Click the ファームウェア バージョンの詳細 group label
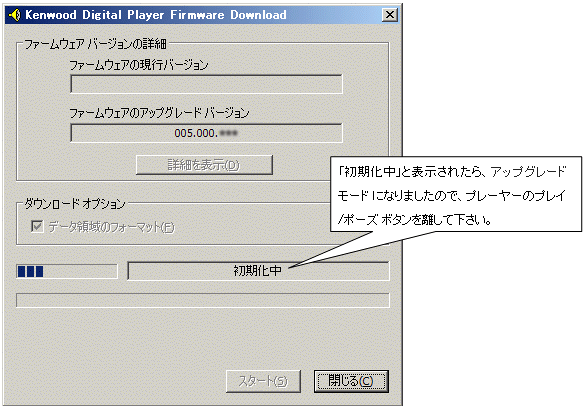 96,44
